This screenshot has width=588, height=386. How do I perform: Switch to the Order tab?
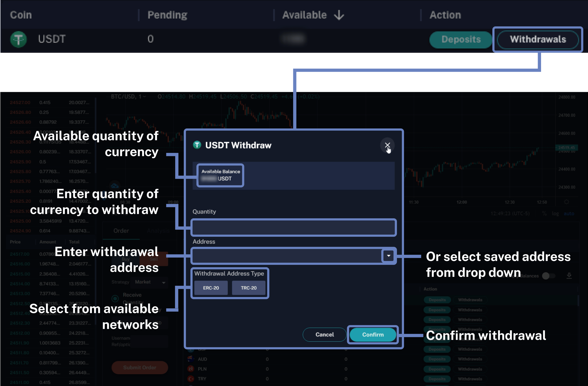[x=121, y=231]
